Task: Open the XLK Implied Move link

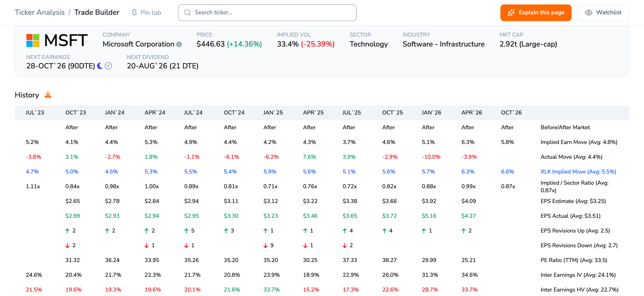Action: pyautogui.click(x=578, y=171)
